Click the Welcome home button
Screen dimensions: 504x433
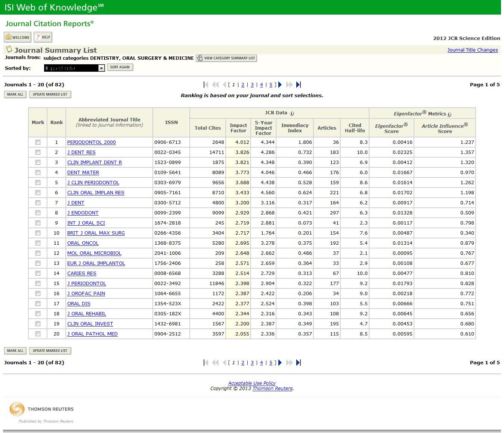[18, 37]
